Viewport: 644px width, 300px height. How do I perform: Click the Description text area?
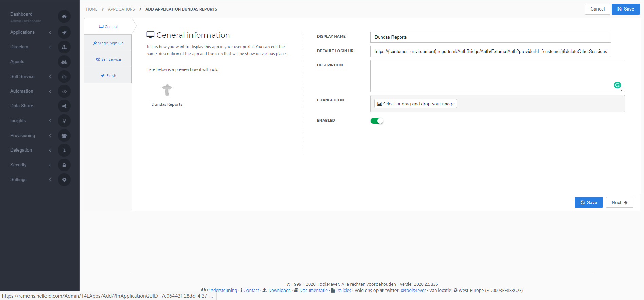point(497,76)
